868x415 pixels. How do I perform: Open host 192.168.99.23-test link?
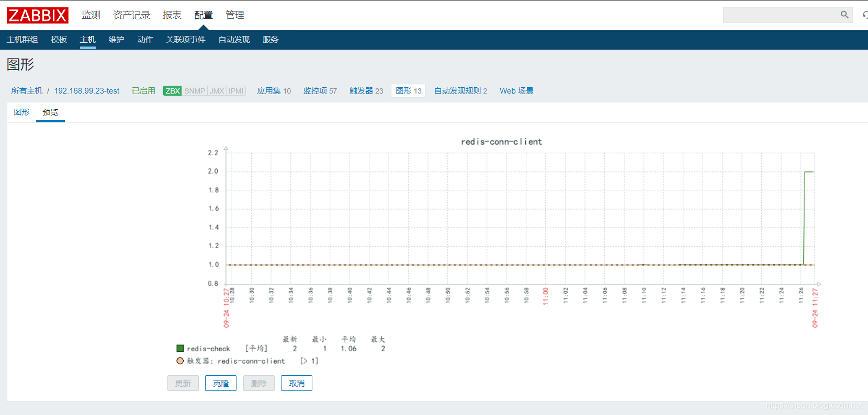click(87, 91)
